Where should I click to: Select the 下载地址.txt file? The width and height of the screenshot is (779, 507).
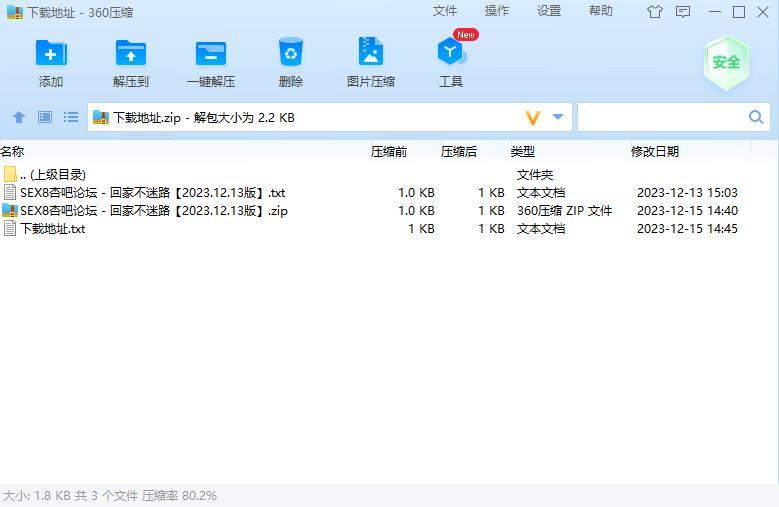(x=378, y=228)
